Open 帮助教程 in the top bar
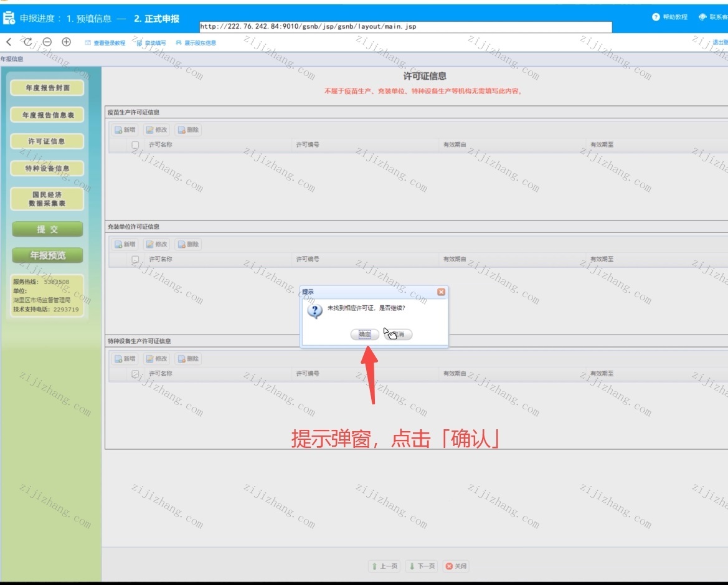The height and width of the screenshot is (585, 728). [669, 17]
